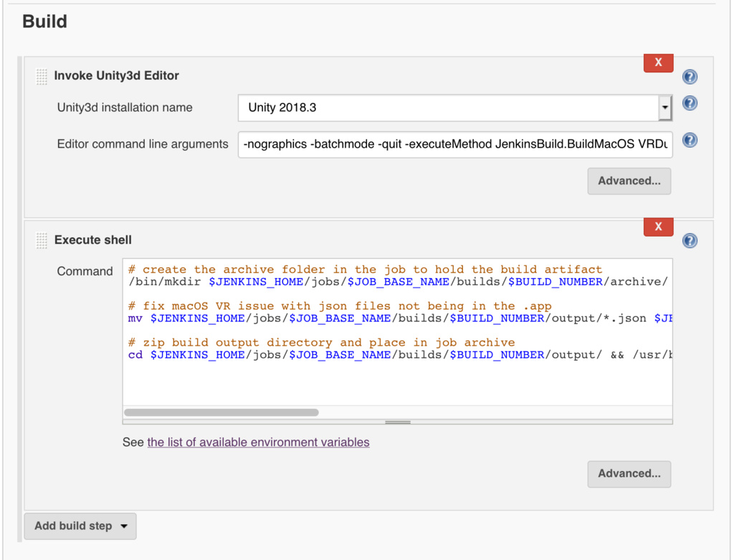The image size is (734, 560).
Task: Open the list of available environment variables
Action: [x=258, y=442]
